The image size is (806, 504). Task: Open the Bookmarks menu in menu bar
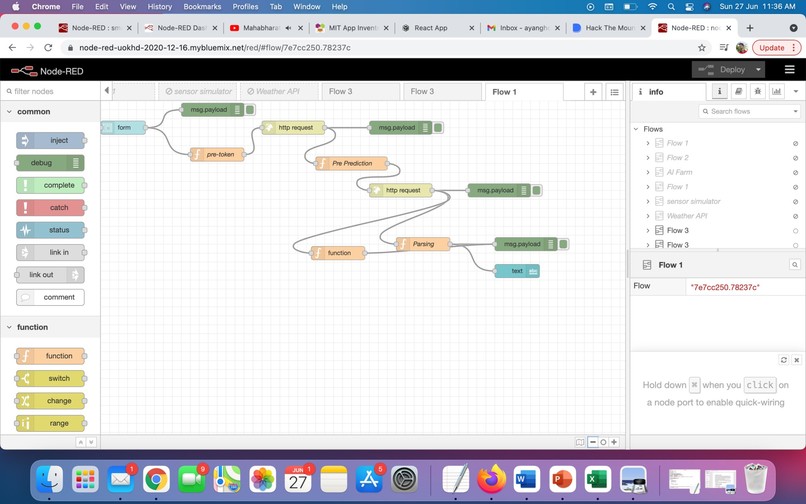[x=202, y=7]
